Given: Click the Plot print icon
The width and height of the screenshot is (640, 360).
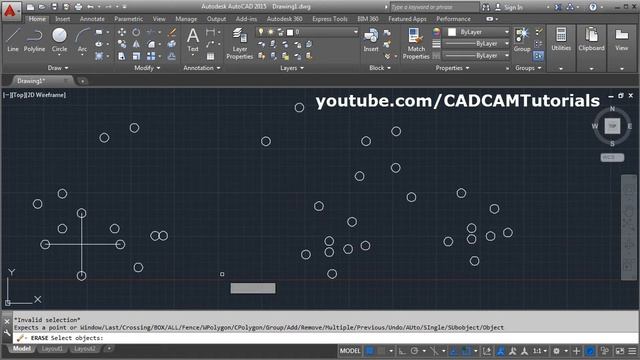Looking at the screenshot, I should click(78, 7).
